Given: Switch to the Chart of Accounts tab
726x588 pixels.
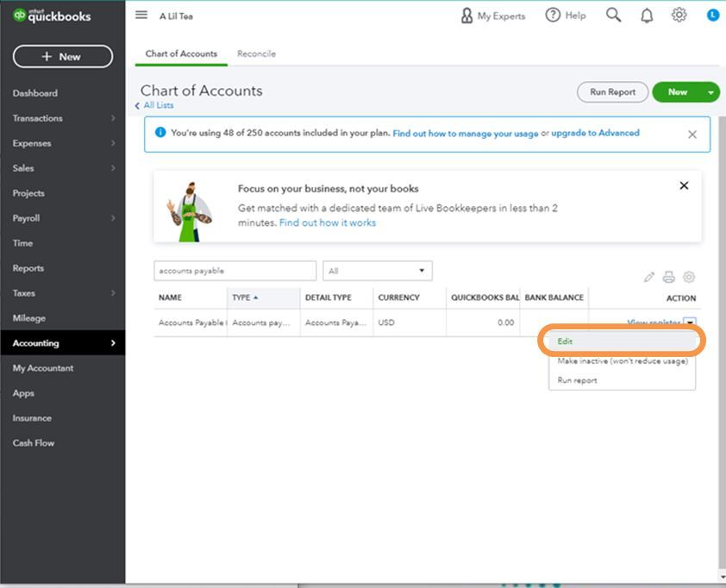Looking at the screenshot, I should 181,53.
